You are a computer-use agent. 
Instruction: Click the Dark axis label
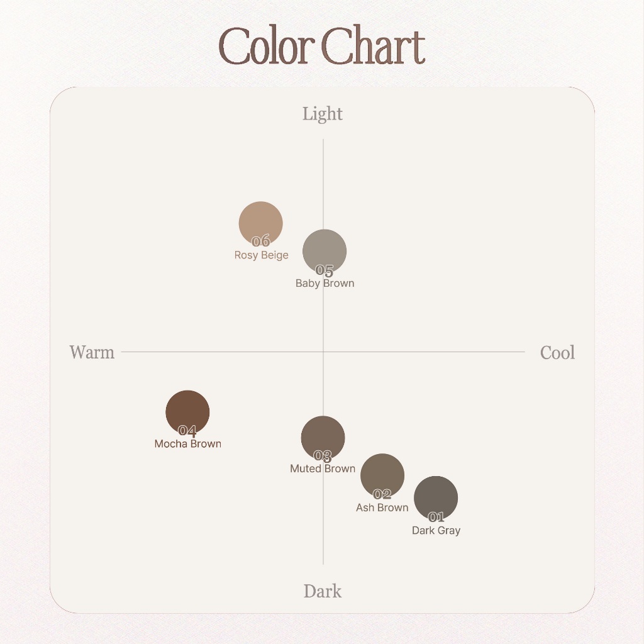(323, 591)
